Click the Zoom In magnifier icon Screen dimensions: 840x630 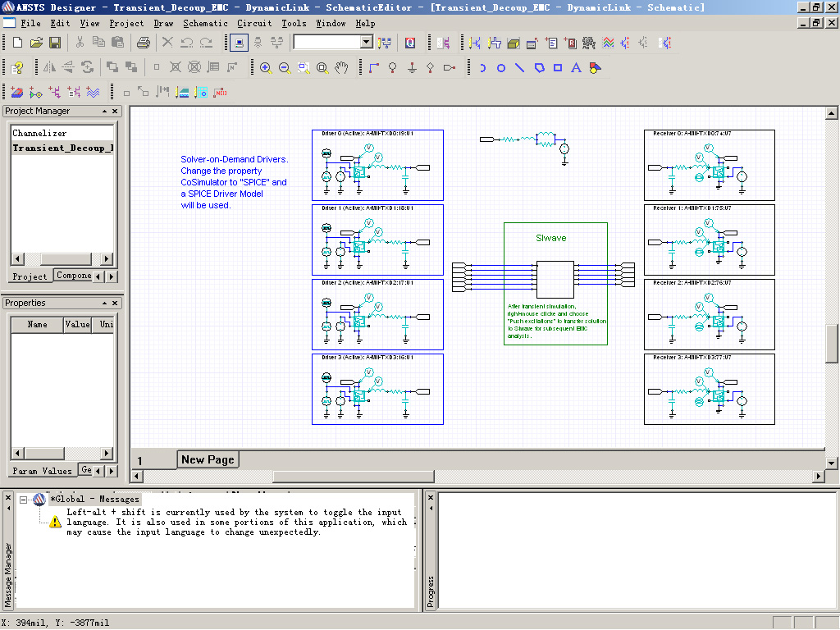tap(265, 67)
